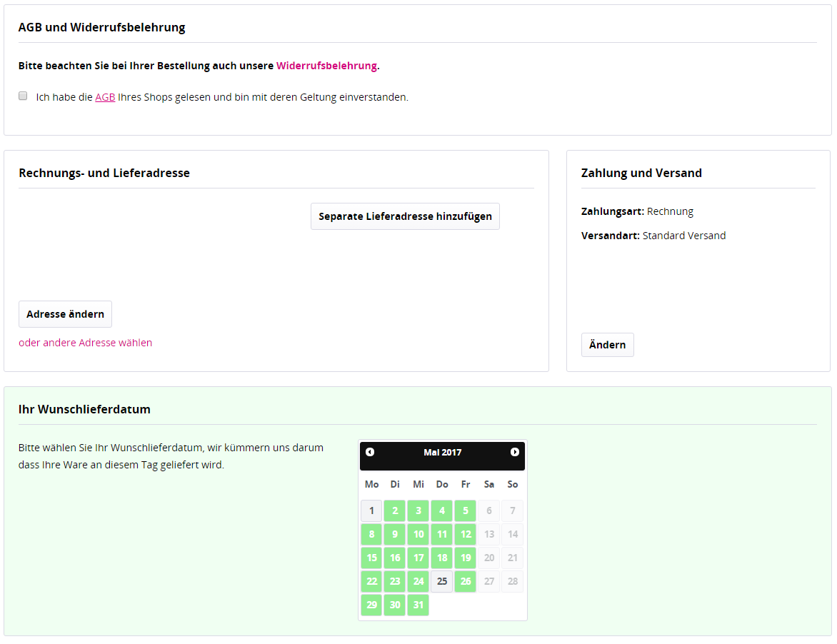Go to previous month in calendar
Screen dimensions: 837x644
point(370,452)
